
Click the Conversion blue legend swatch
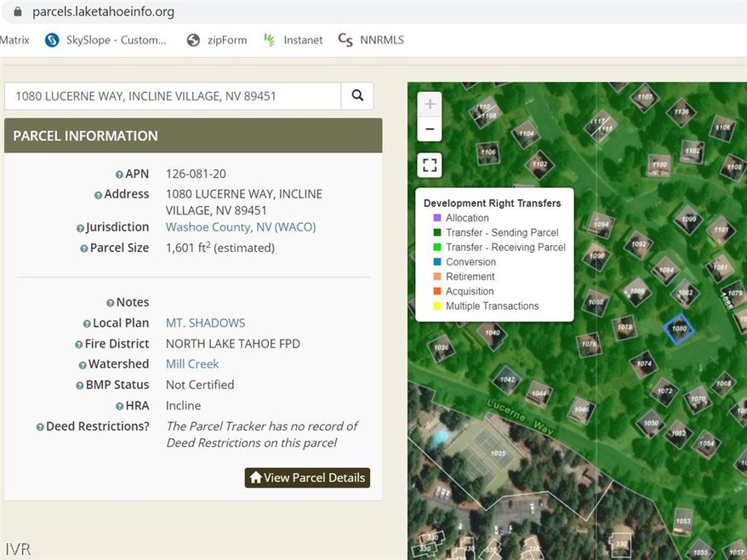tap(436, 261)
